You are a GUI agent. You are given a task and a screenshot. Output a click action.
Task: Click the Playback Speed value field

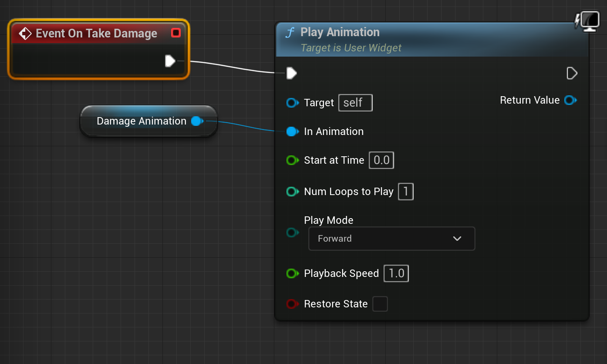point(396,273)
